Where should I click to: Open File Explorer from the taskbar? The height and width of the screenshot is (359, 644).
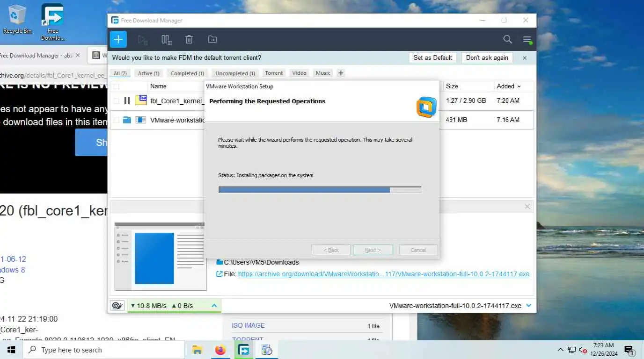point(197,350)
